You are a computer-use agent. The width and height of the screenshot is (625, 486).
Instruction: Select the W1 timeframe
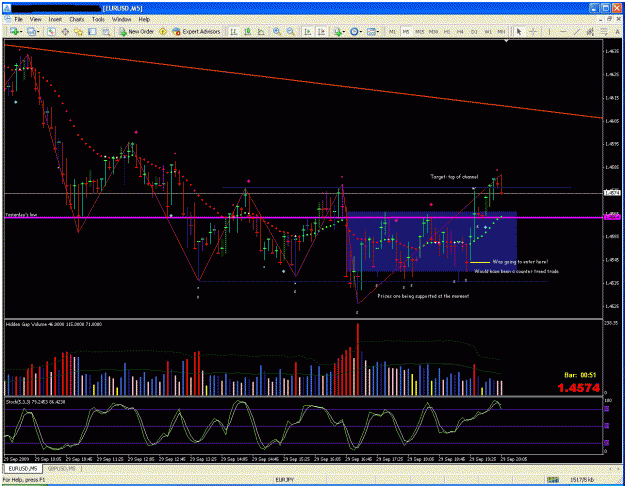click(488, 31)
